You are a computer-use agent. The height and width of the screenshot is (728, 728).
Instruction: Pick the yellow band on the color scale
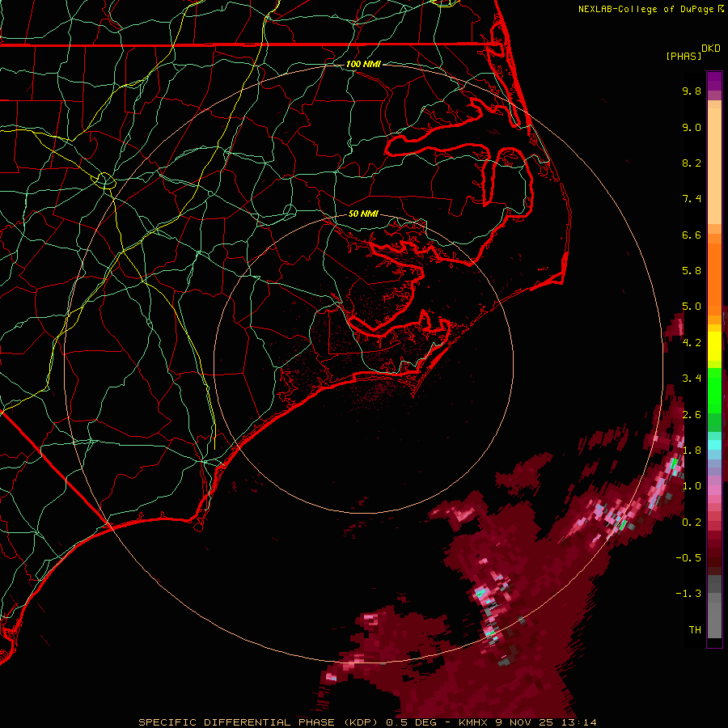click(714, 346)
